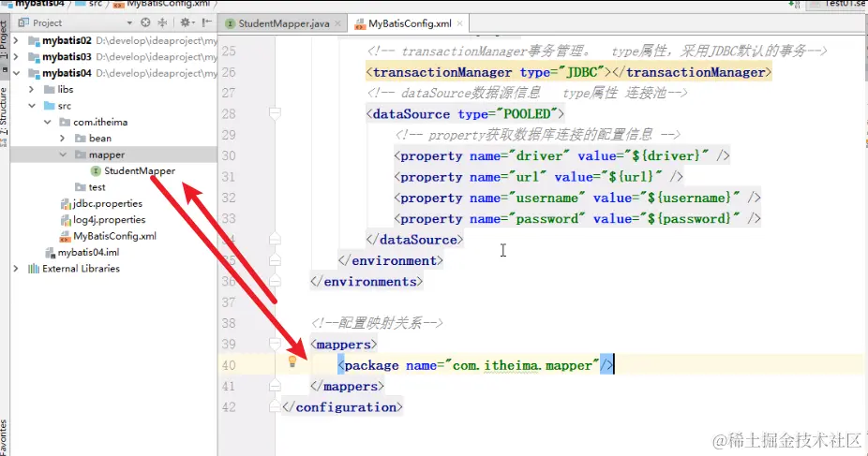Select External Libraries in tree

pos(81,269)
